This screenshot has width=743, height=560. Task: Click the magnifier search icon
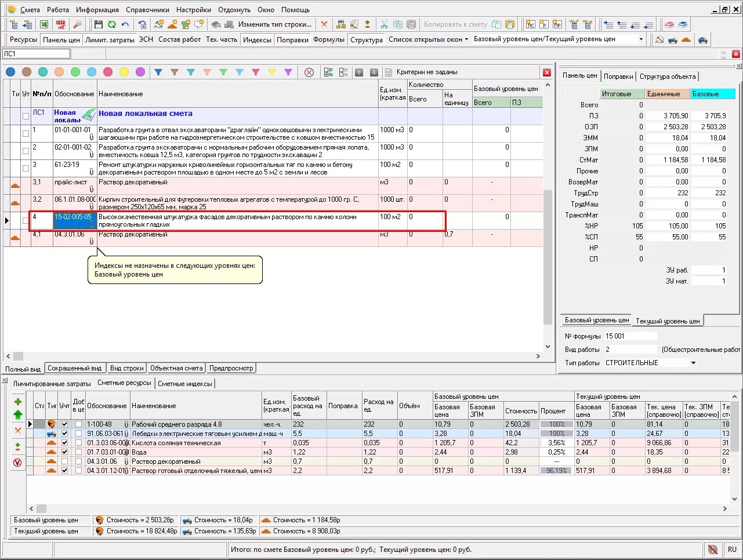[x=77, y=24]
